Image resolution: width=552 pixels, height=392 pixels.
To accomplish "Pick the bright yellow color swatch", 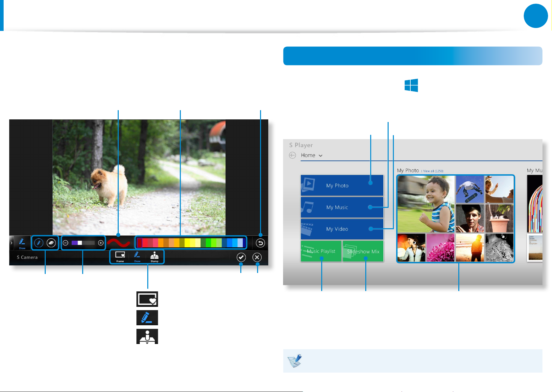I will pos(187,243).
